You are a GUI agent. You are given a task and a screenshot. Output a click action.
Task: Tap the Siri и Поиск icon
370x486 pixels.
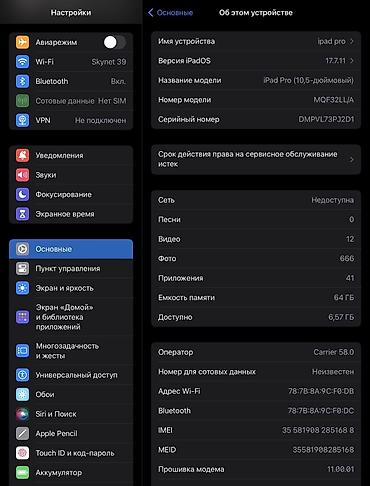[22, 414]
